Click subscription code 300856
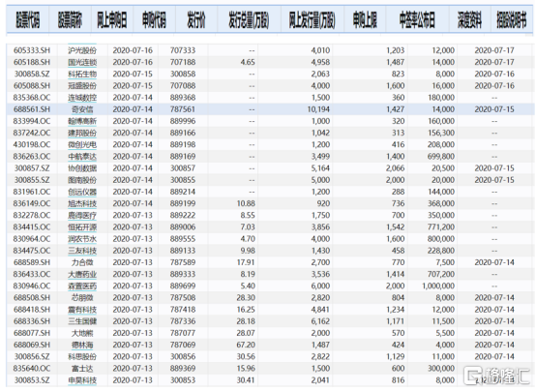This screenshot has height=392, width=536. (183, 357)
